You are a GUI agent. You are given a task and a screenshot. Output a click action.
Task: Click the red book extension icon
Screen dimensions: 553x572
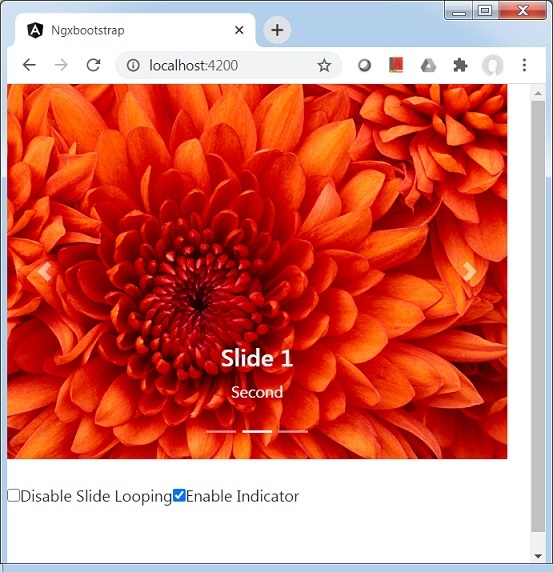(396, 65)
